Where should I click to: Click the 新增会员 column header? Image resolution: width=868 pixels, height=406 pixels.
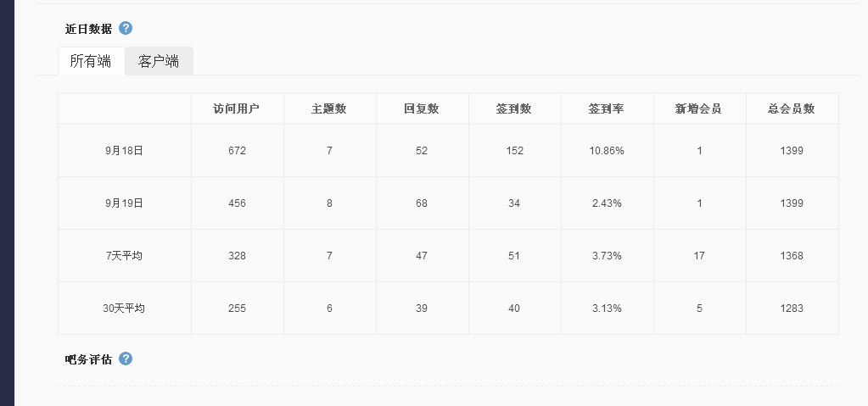click(x=699, y=108)
